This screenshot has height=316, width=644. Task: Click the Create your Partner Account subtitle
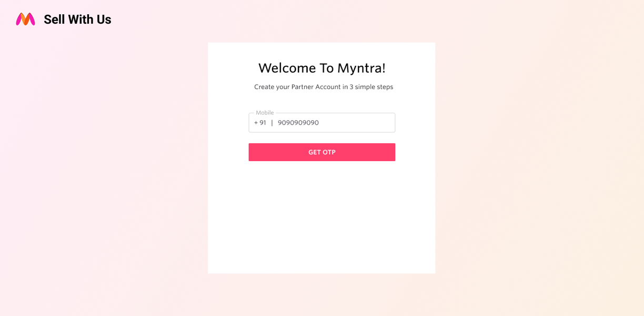(324, 87)
